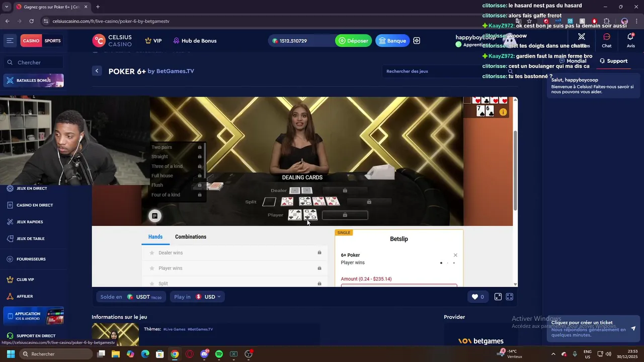Open the in-game chat log icon
This screenshot has width=644, height=362.
[154, 216]
